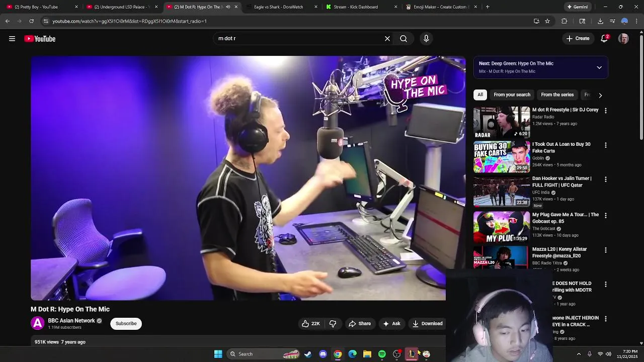644x362 pixels.
Task: Open Windows Start menu
Action: point(218,354)
